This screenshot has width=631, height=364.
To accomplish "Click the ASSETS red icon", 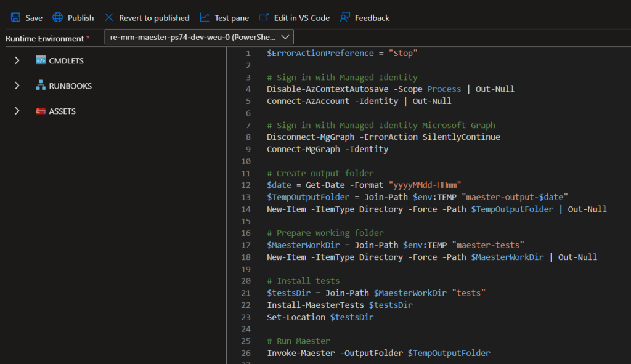I will coord(41,111).
